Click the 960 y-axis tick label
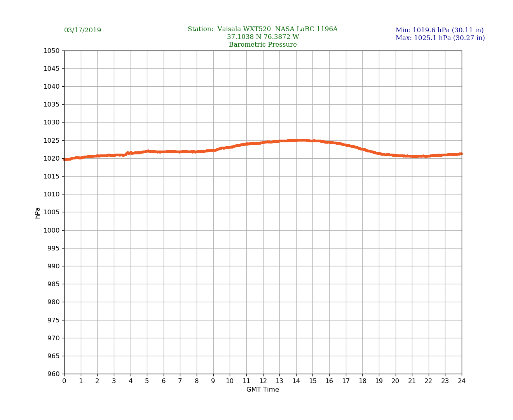513x420 pixels. (x=53, y=374)
